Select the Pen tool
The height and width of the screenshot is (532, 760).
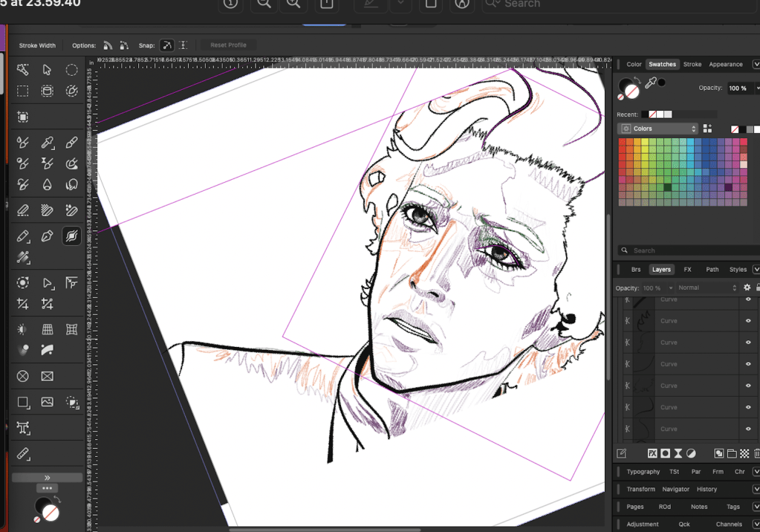point(48,236)
